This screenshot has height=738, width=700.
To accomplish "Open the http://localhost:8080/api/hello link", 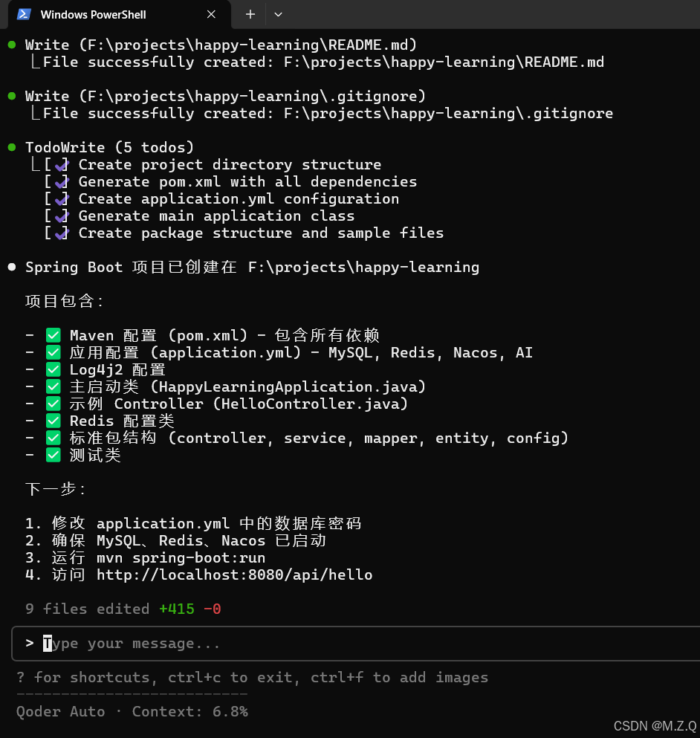I will coord(234,574).
